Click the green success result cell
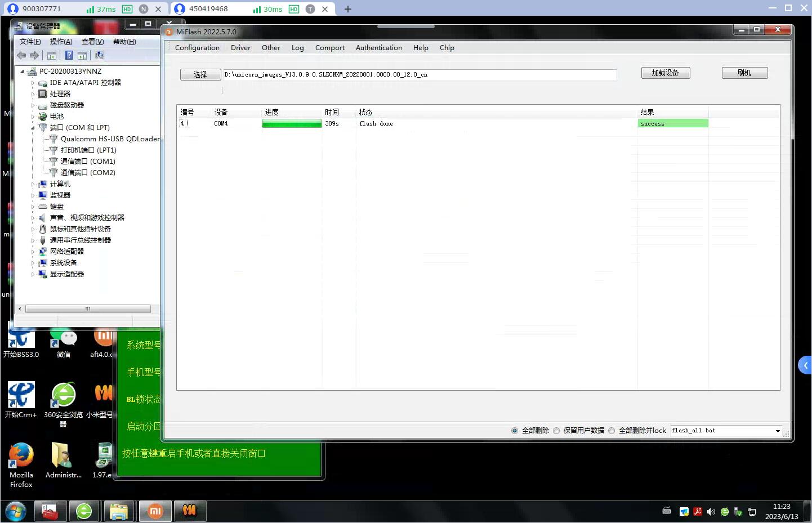Viewport: 812px width, 523px height. point(673,123)
